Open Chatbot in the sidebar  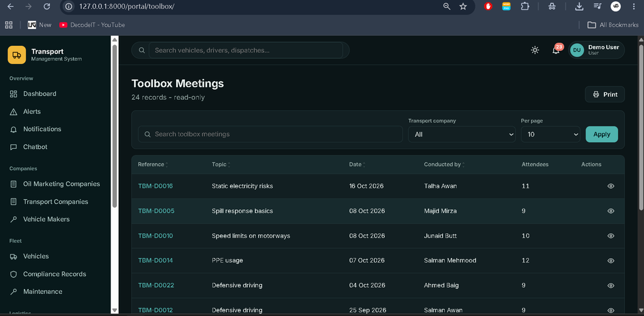pos(35,147)
